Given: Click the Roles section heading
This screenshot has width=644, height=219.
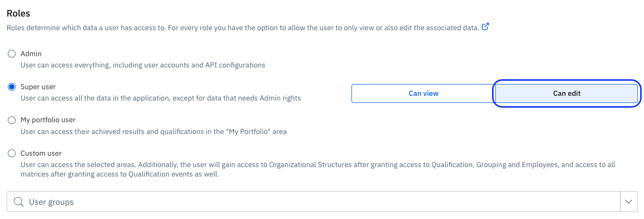Looking at the screenshot, I should pos(18,14).
